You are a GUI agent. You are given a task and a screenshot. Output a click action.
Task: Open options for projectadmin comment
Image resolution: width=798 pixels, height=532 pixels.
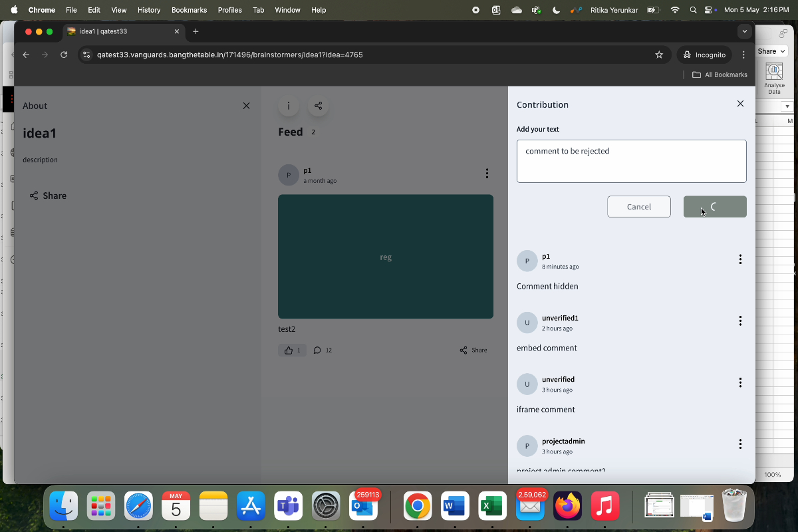[740, 444]
